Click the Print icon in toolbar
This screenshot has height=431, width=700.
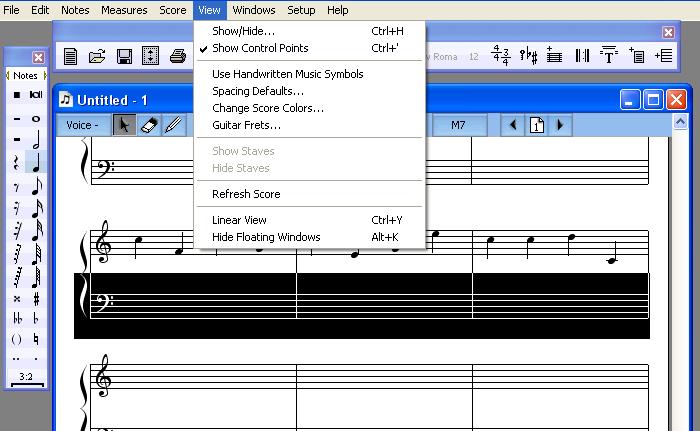(178, 57)
